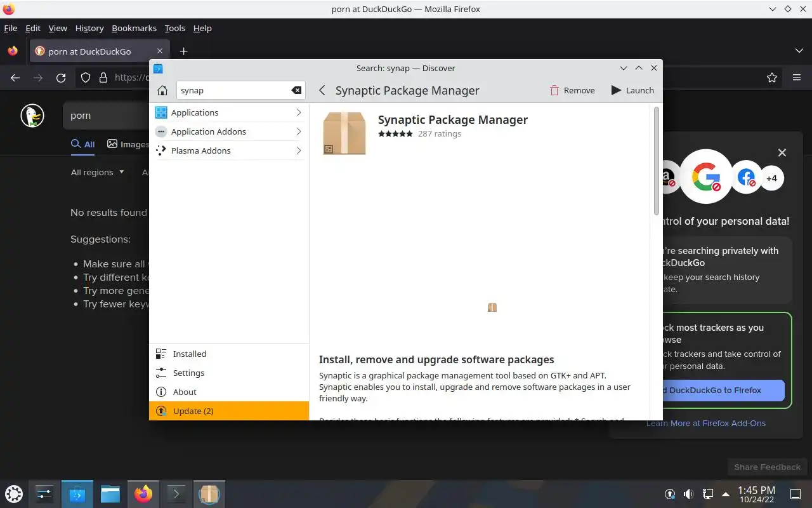Open Firefox File menu
The width and height of the screenshot is (812, 508).
click(11, 28)
